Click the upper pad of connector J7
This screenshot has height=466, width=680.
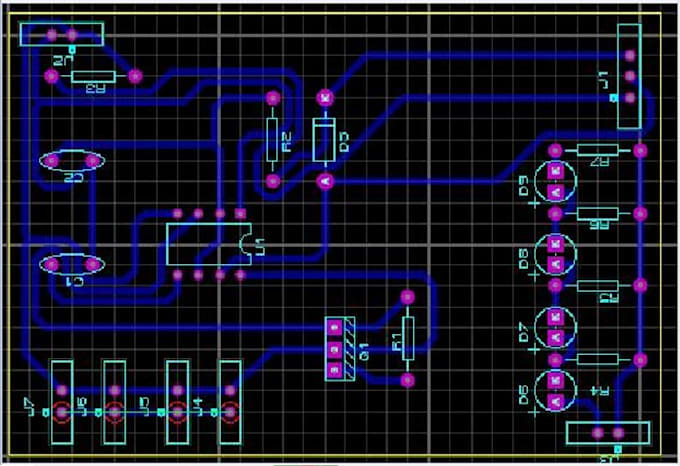tap(62, 391)
